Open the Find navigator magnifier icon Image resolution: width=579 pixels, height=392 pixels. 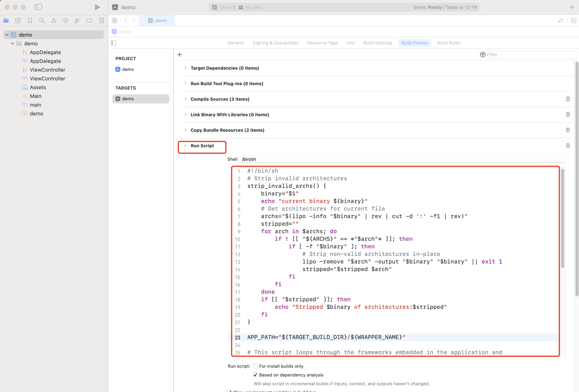coord(42,21)
